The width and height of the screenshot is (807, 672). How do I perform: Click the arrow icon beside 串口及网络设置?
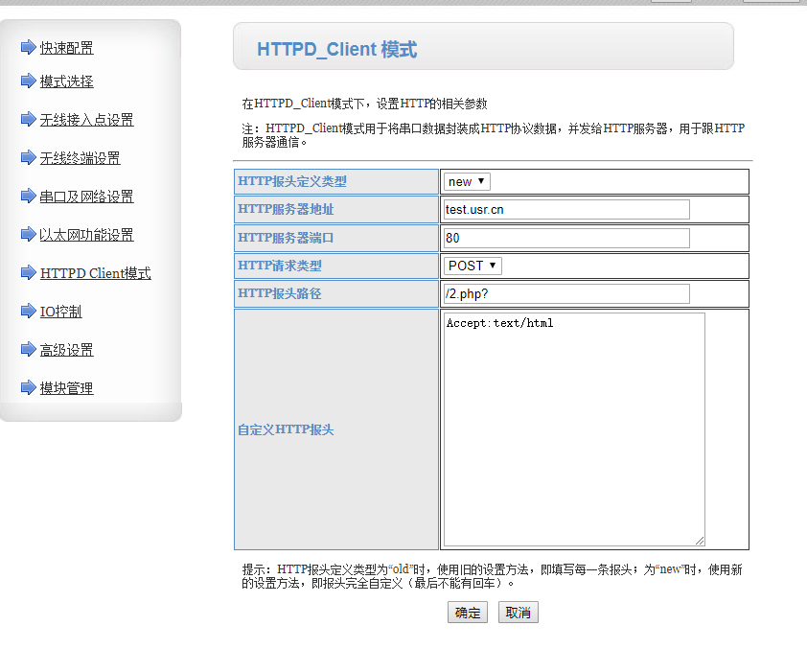28,196
